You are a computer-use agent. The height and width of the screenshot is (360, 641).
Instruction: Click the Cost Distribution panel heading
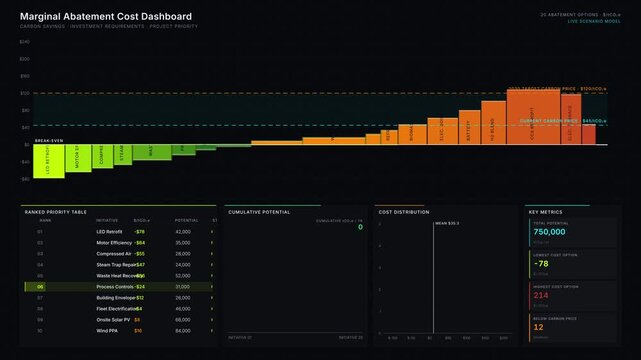click(x=404, y=212)
